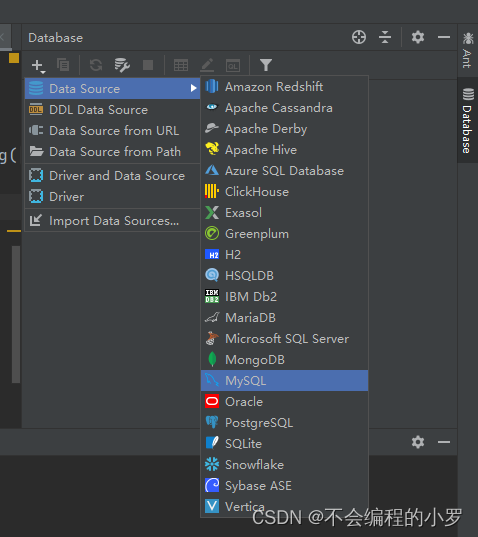
Task: Click the Refresh toolbar icon
Action: point(96,65)
